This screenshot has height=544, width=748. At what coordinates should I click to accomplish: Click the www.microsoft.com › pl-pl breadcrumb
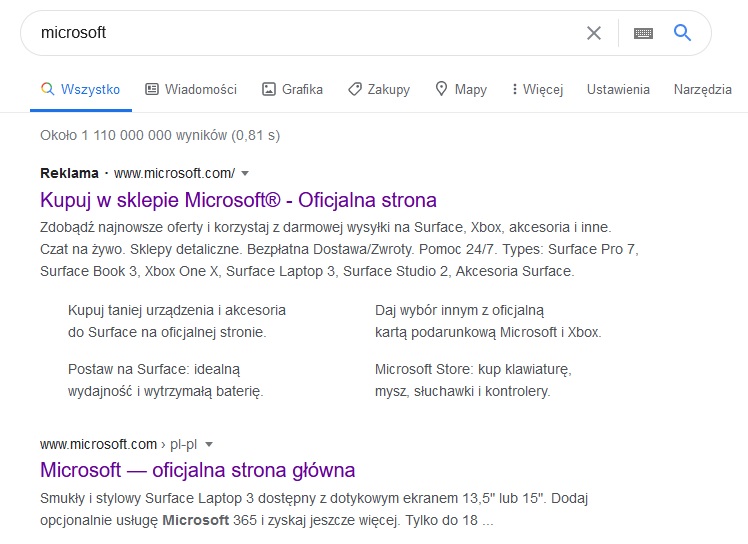(x=118, y=444)
